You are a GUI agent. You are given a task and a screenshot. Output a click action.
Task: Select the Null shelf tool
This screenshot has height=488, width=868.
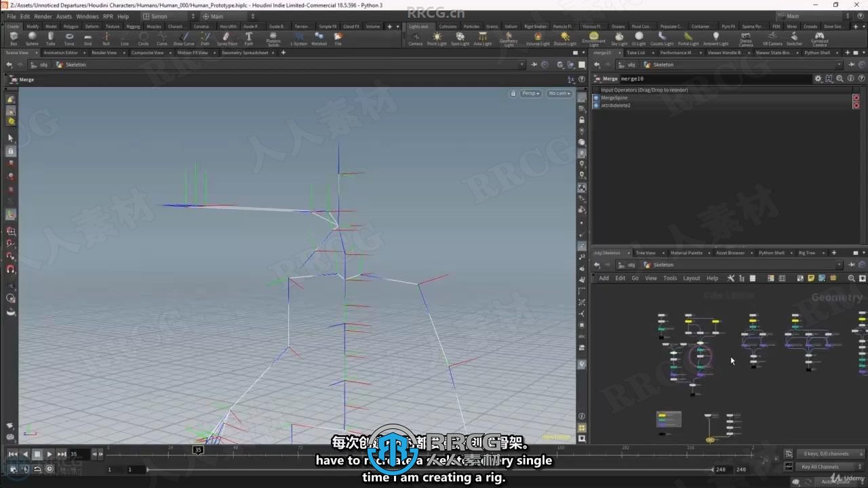click(x=106, y=39)
